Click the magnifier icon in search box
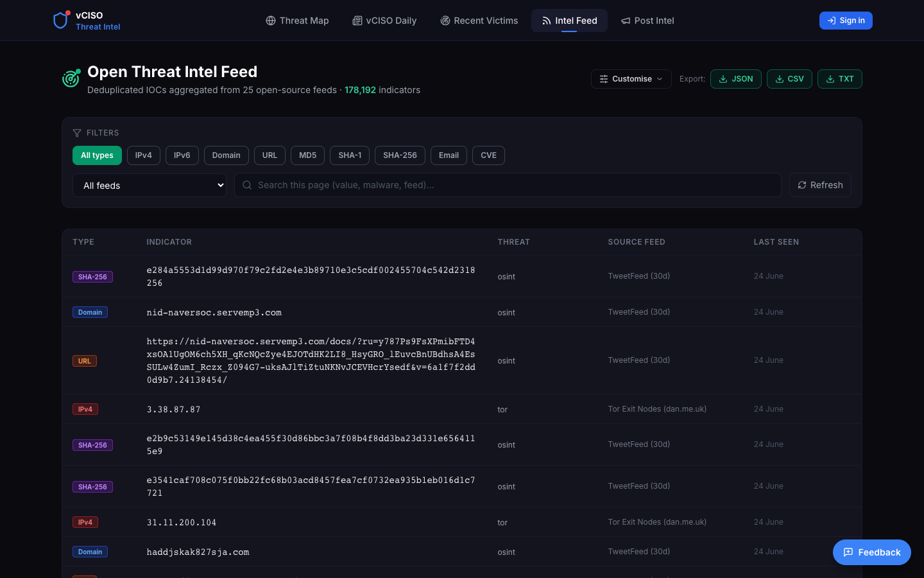This screenshot has height=578, width=924. pyautogui.click(x=247, y=185)
